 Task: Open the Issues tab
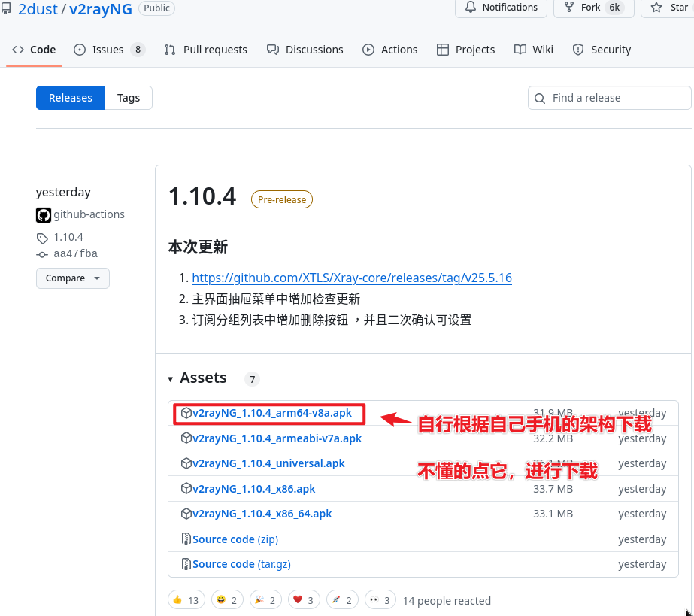click(x=108, y=50)
